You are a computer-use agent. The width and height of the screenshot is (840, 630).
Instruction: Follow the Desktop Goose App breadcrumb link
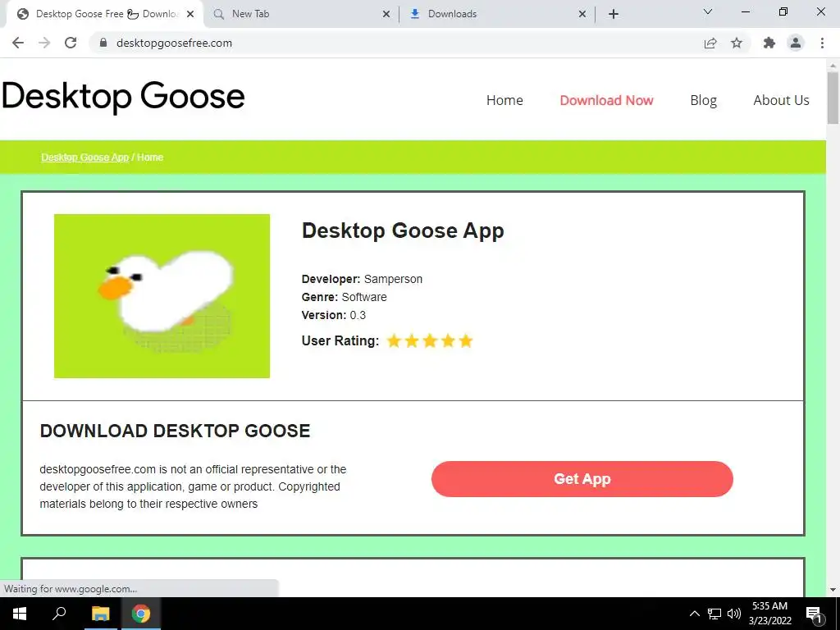pos(85,157)
